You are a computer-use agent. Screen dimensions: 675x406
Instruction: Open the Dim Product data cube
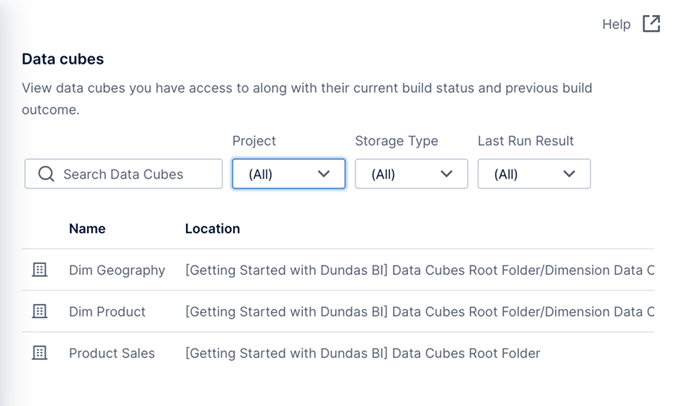(107, 312)
